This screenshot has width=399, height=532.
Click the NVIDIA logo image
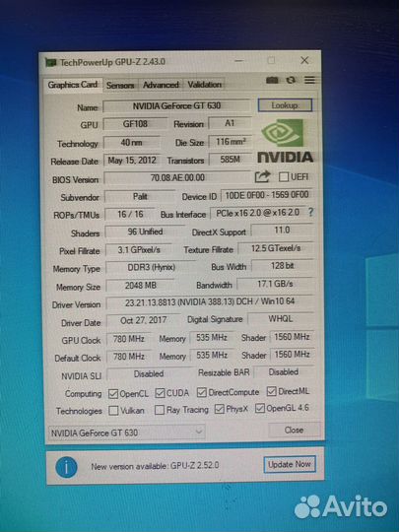click(x=286, y=141)
